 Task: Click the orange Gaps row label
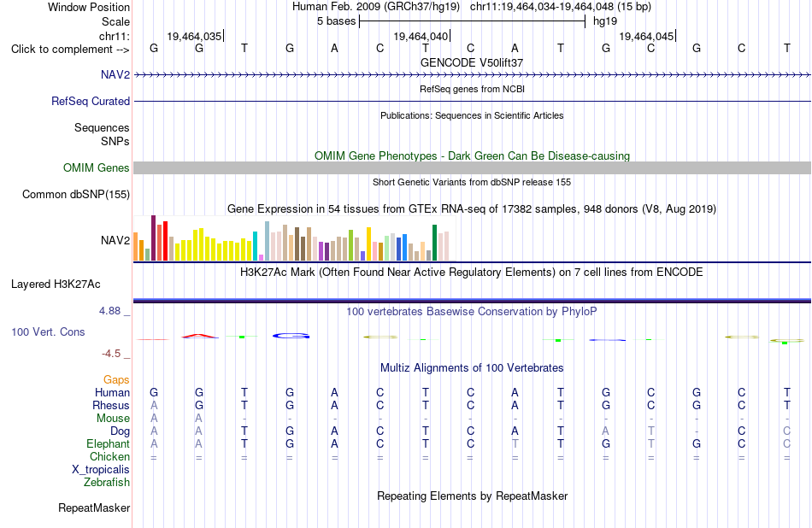point(116,380)
